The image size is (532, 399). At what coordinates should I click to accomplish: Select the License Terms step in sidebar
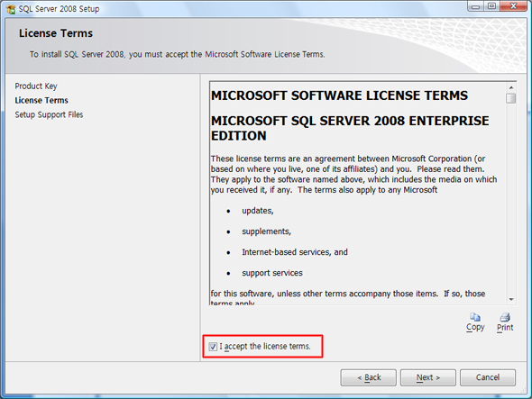point(41,100)
